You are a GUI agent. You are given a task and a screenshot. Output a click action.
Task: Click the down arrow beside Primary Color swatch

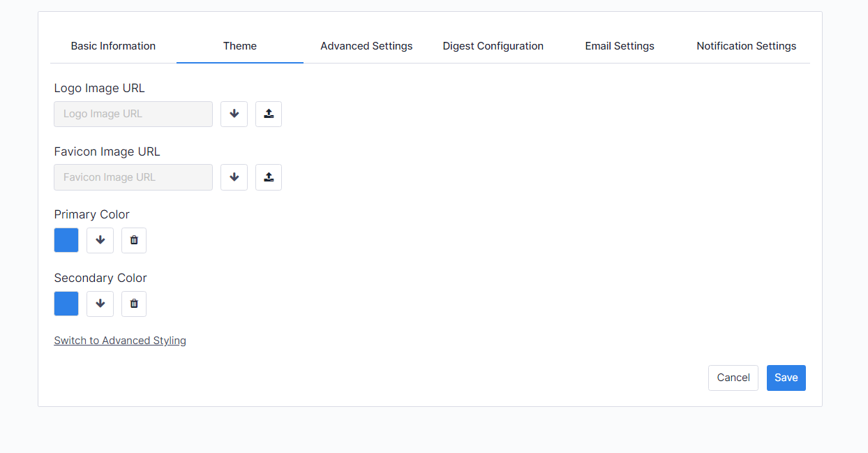tap(100, 240)
